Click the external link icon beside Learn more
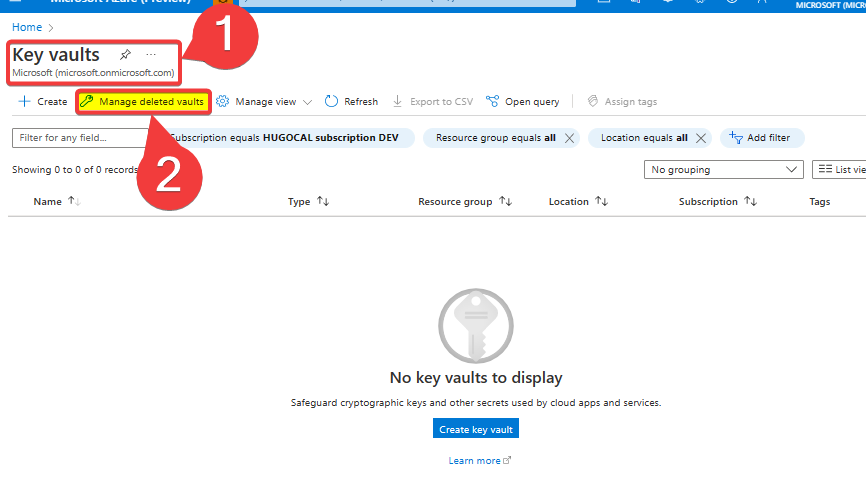Viewport: 866px width, 483px height. pos(508,460)
